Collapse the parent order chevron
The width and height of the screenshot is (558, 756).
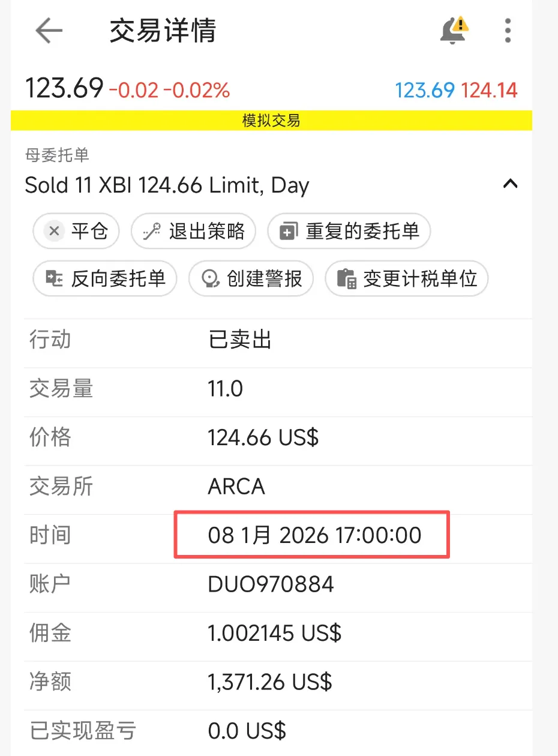[x=510, y=184]
